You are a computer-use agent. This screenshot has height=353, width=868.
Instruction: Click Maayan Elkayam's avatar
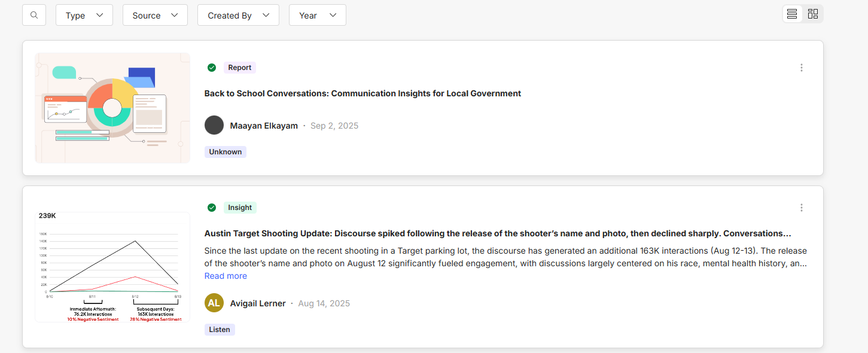[214, 125]
